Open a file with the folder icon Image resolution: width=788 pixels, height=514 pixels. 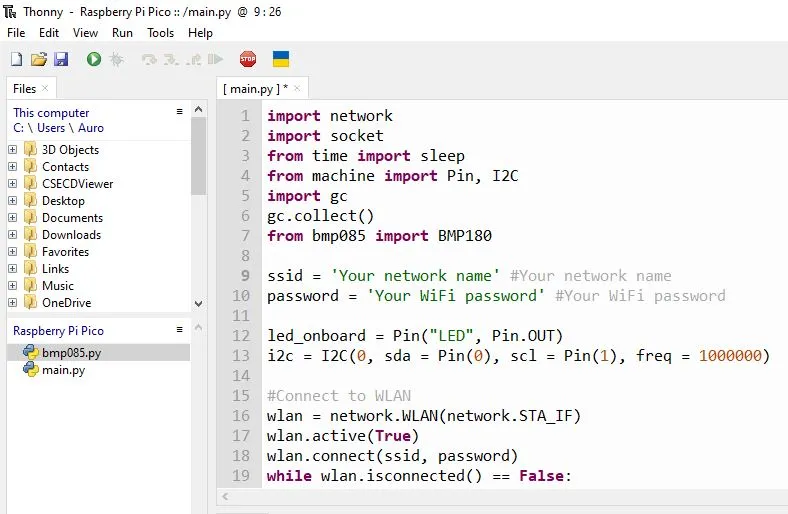pos(39,59)
